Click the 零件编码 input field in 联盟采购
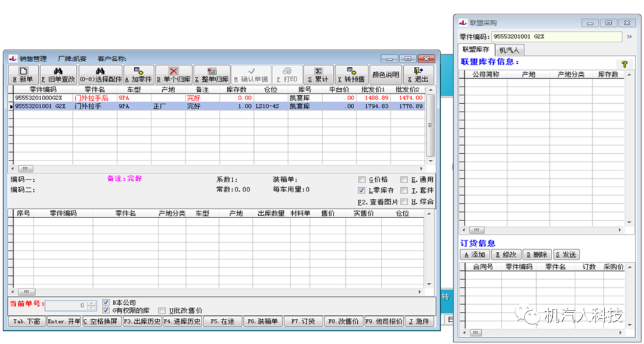The width and height of the screenshot is (644, 344). tap(556, 37)
